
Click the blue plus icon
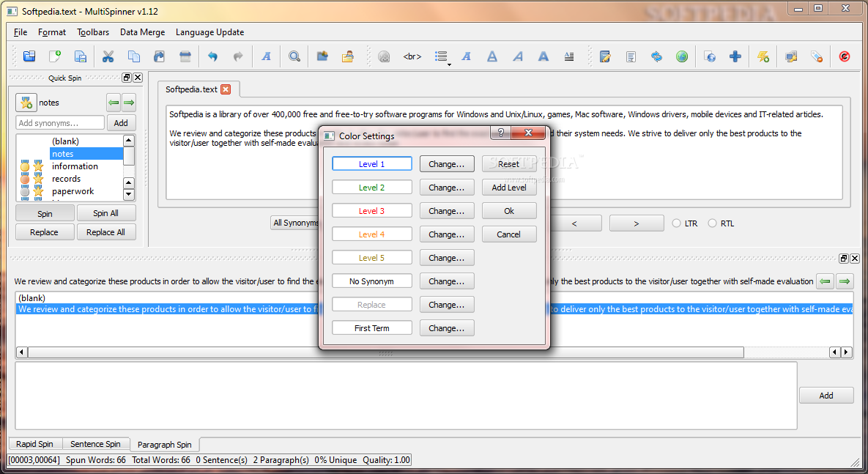click(x=735, y=56)
